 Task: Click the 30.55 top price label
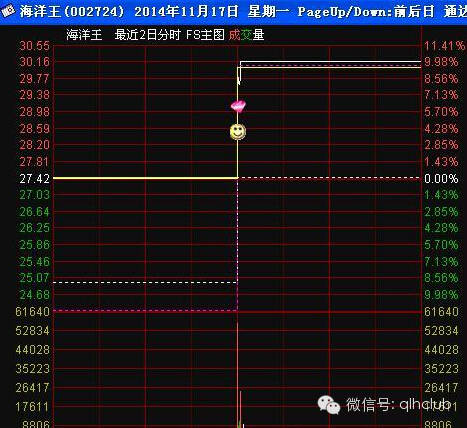tap(35, 46)
